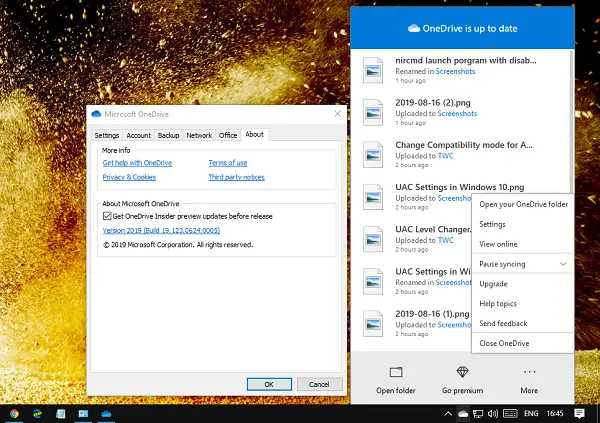Image resolution: width=600 pixels, height=423 pixels.
Task: Choose Upgrade in the context menu
Action: (523, 284)
